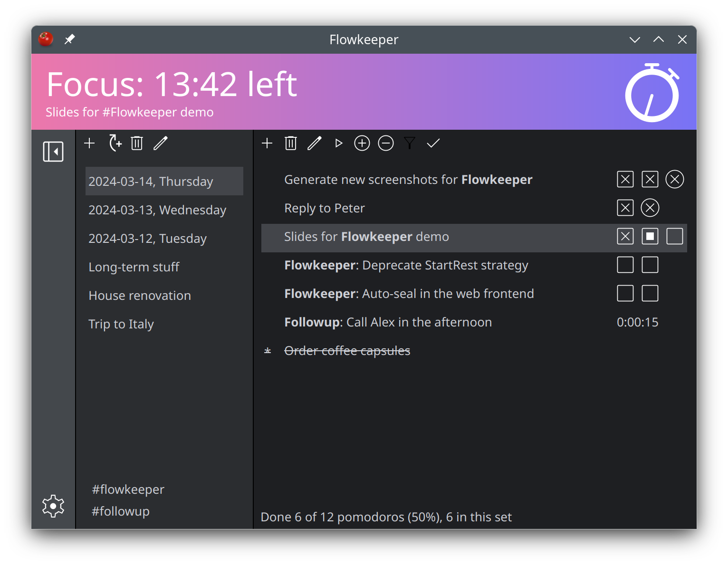
Task: Delete the selected backlog with trash icon
Action: pyautogui.click(x=137, y=143)
